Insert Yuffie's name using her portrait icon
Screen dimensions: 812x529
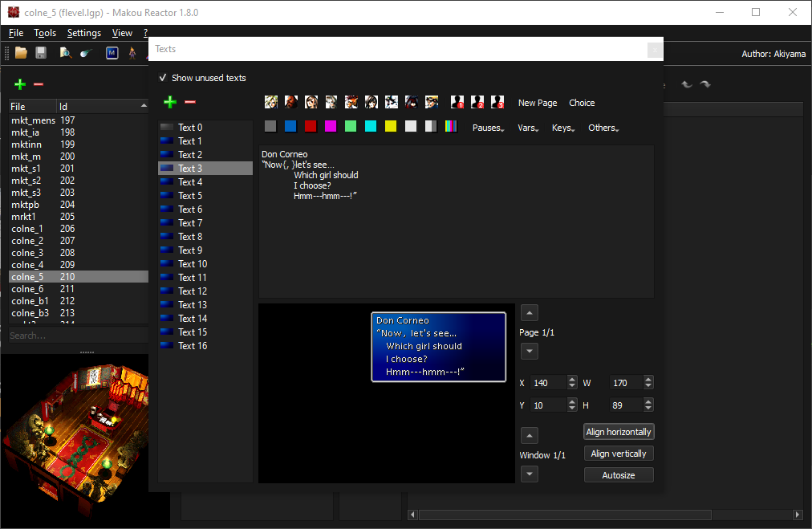[371, 102]
